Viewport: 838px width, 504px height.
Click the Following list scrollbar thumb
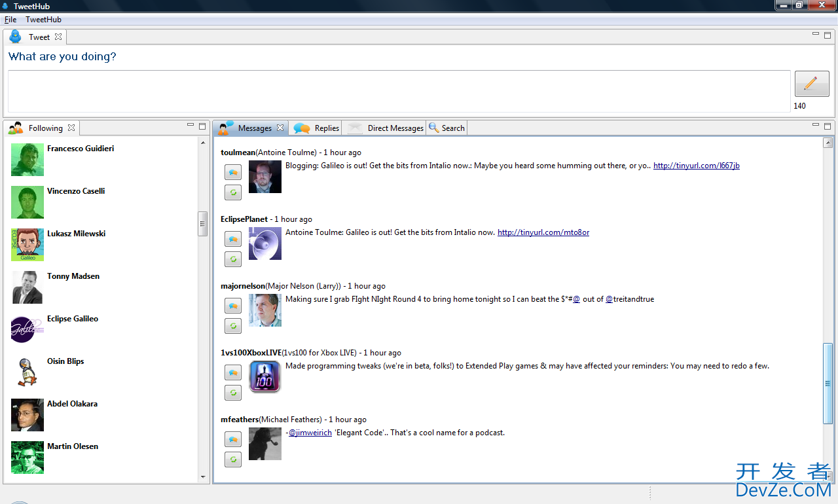[x=202, y=223]
